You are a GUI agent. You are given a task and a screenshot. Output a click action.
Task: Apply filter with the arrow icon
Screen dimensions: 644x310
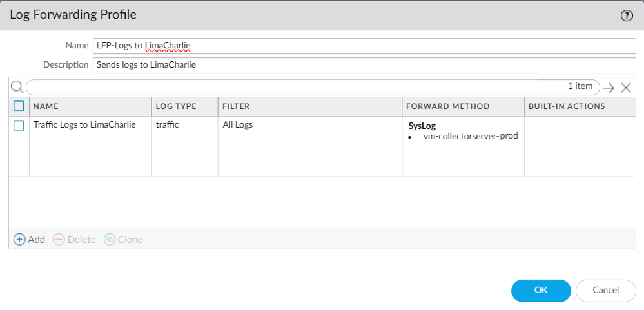(x=608, y=88)
